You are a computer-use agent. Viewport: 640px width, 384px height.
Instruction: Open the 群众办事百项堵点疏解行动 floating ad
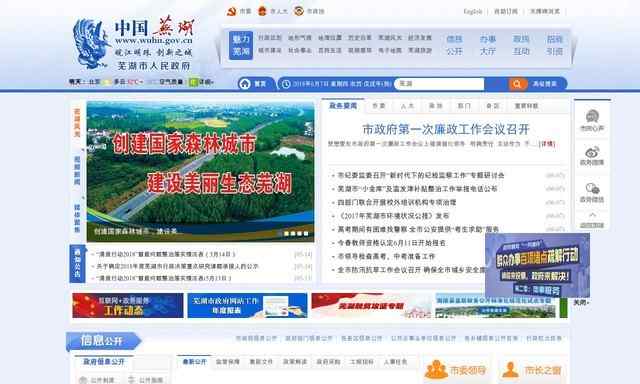click(x=537, y=265)
